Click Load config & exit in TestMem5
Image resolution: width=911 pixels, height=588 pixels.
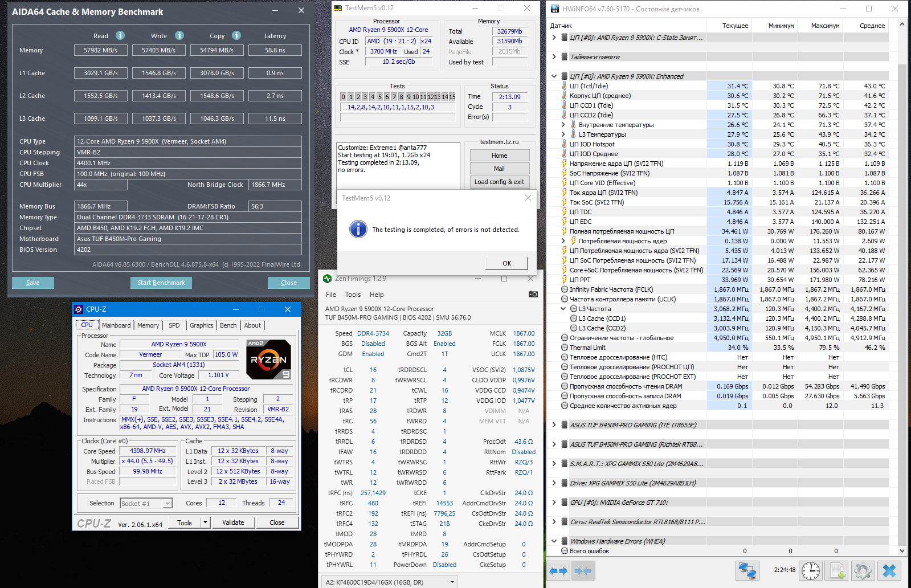[x=499, y=182]
